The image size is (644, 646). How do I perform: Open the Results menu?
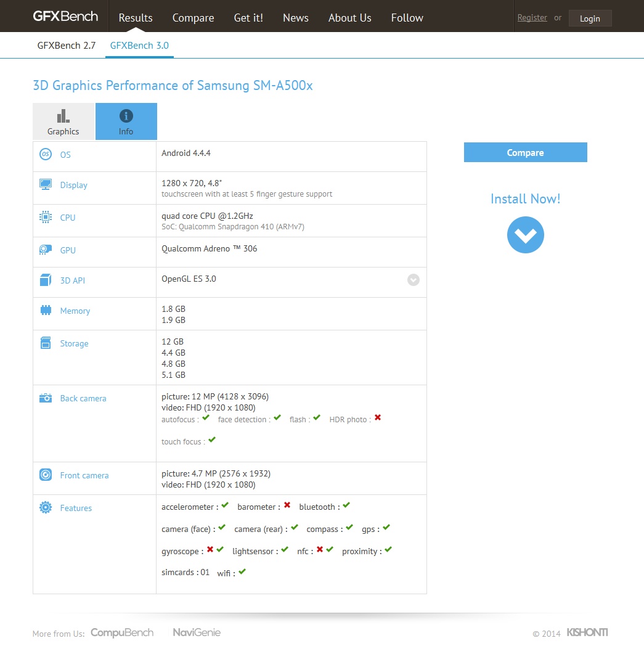[x=136, y=18]
